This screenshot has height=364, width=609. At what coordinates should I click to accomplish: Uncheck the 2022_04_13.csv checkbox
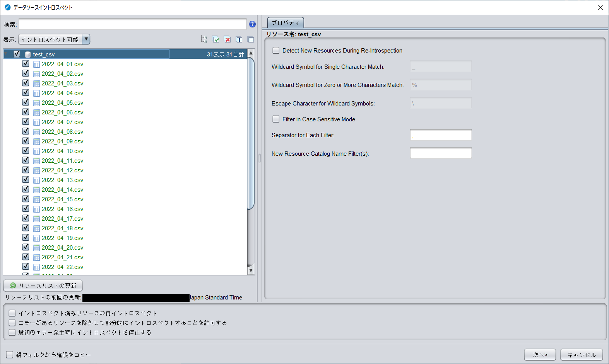(26, 180)
